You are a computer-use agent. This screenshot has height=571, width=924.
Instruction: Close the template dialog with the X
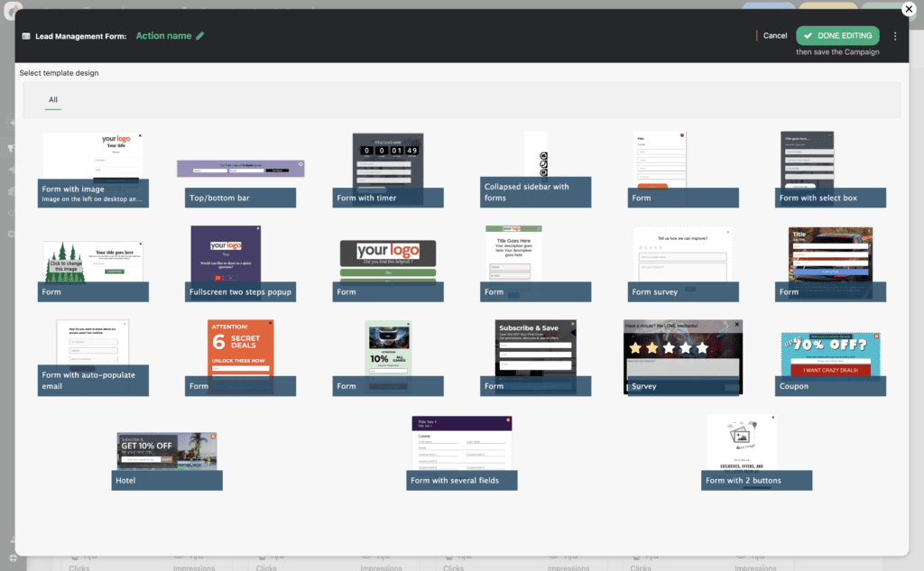pos(909,9)
